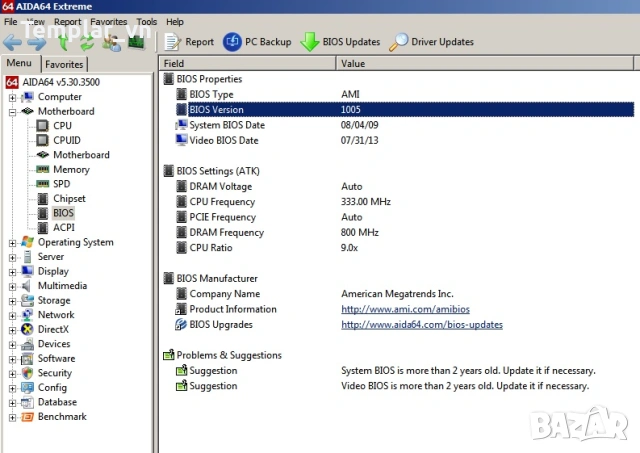Open the Favorites menu

[x=109, y=22]
